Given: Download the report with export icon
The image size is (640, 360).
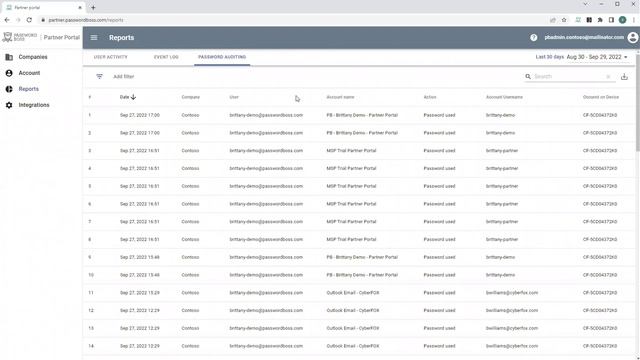Looking at the screenshot, I should click(x=624, y=77).
